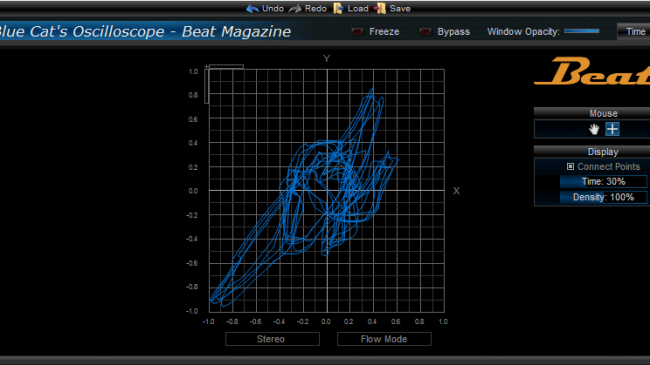Click the Load preset file icon

[338, 9]
